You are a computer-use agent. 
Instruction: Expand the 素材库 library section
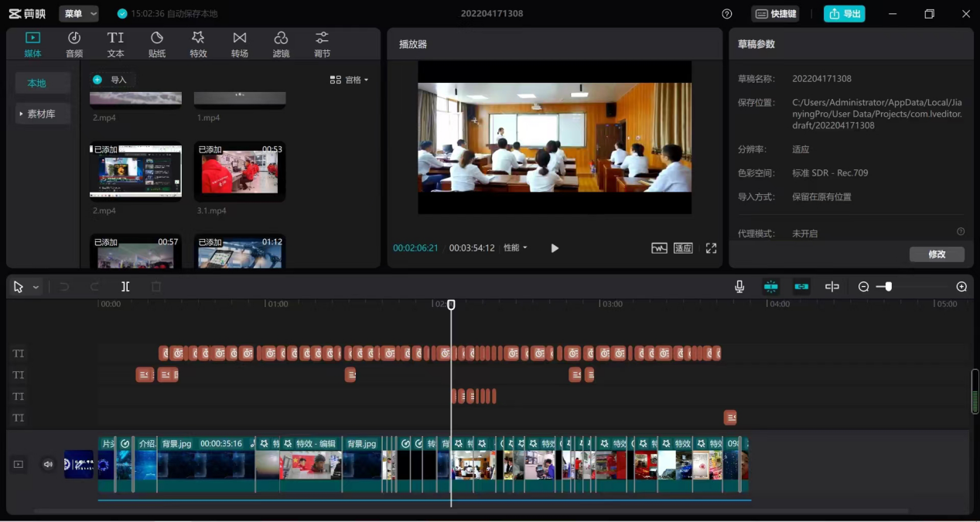(42, 114)
